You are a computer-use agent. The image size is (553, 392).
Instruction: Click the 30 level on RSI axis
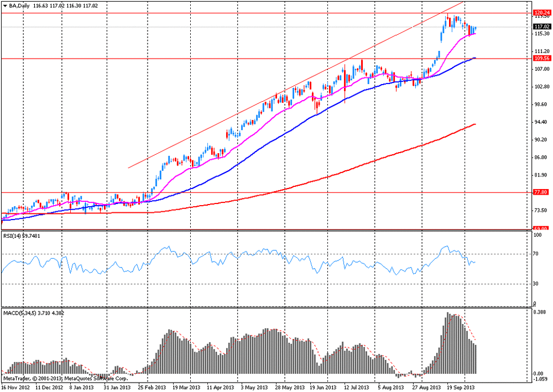tap(536, 284)
